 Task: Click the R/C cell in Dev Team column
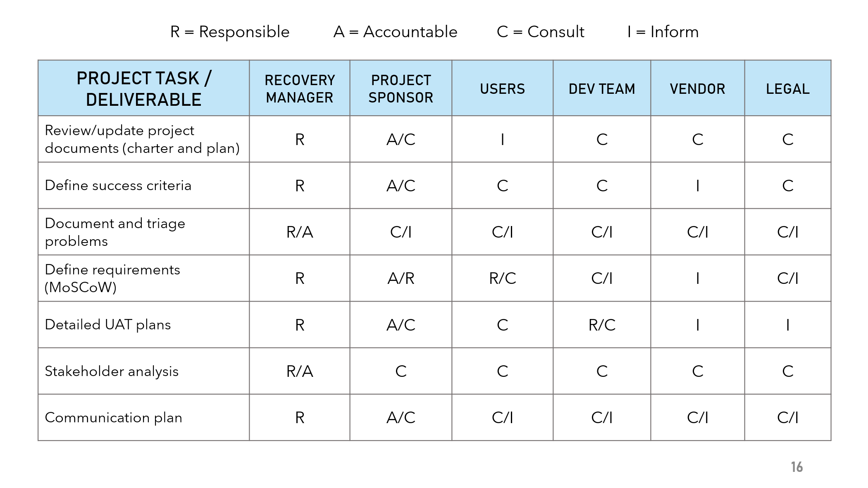pos(602,325)
